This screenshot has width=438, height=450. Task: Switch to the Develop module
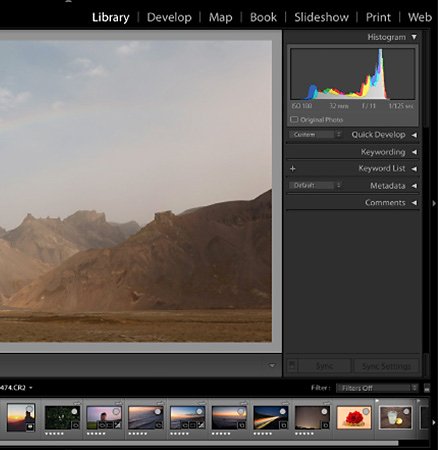point(169,17)
